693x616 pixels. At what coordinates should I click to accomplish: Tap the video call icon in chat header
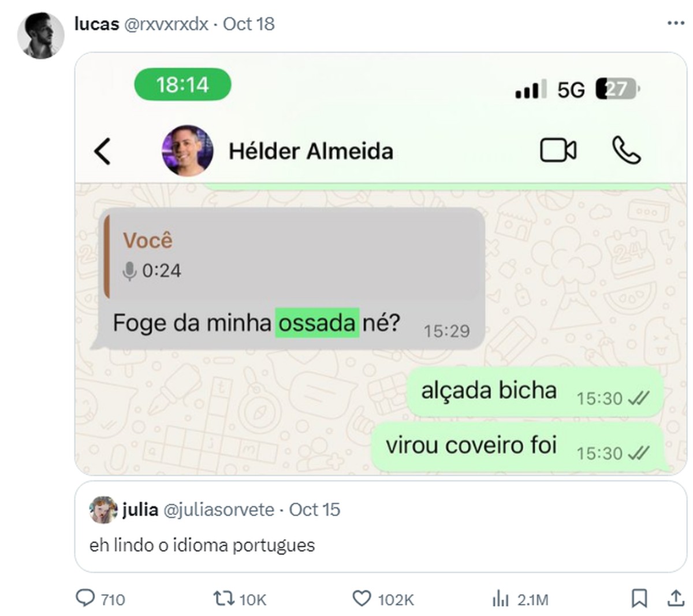pos(558,151)
